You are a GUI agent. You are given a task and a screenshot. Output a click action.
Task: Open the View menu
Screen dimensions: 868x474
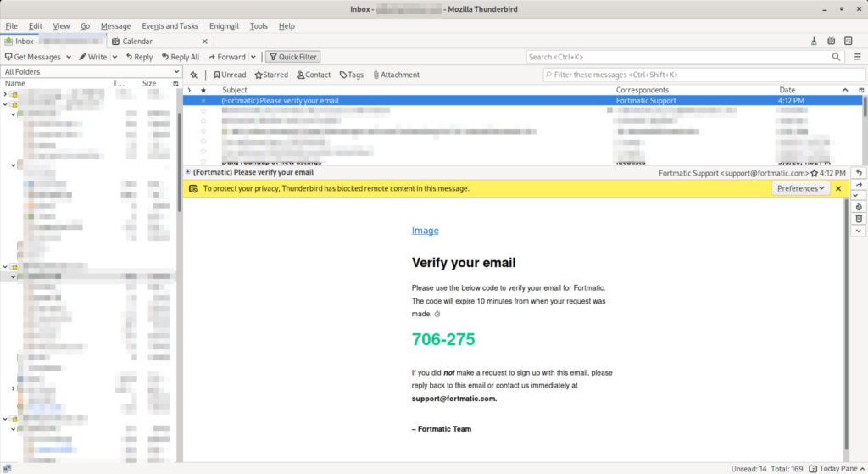click(x=61, y=26)
